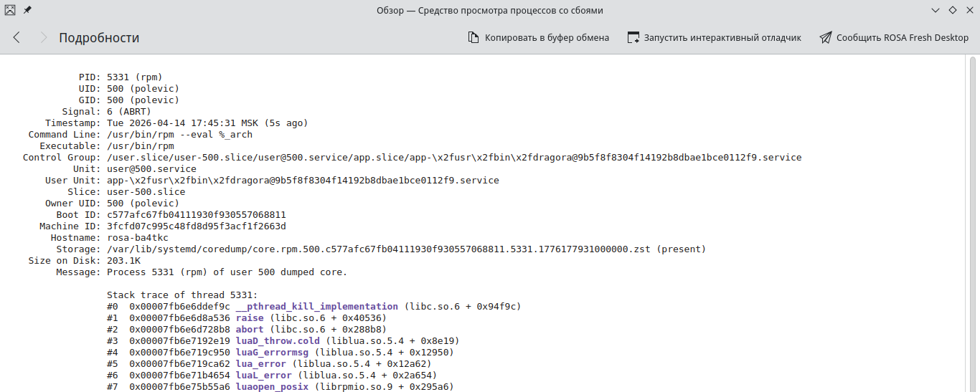Minimize the crash viewer window
Viewport: 980px width, 392px height.
935,10
